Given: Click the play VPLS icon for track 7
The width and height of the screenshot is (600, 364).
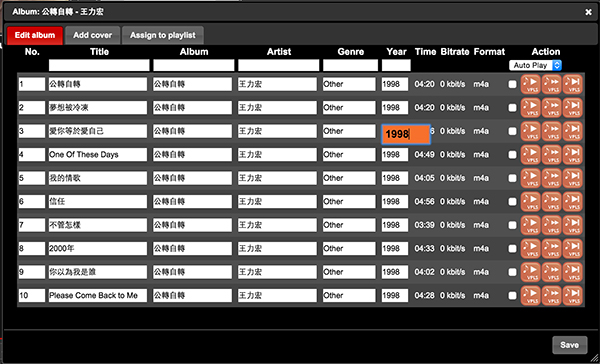Looking at the screenshot, I should (531, 225).
